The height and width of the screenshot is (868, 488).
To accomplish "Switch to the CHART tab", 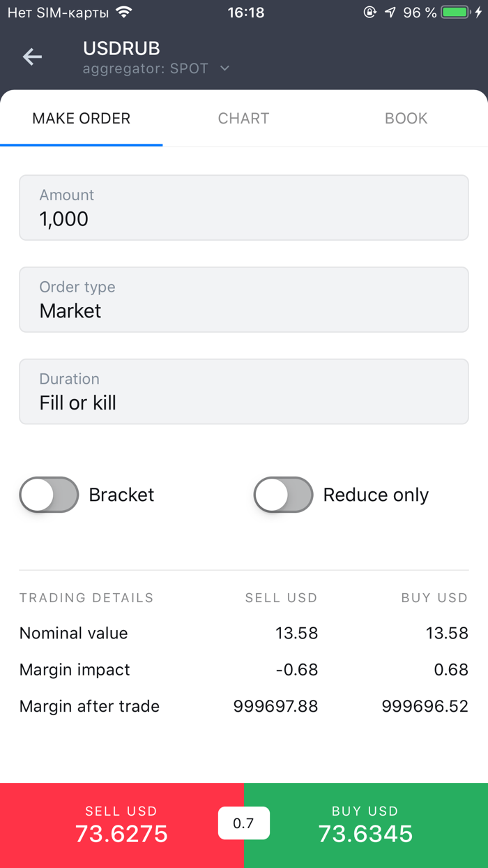I will pyautogui.click(x=243, y=118).
